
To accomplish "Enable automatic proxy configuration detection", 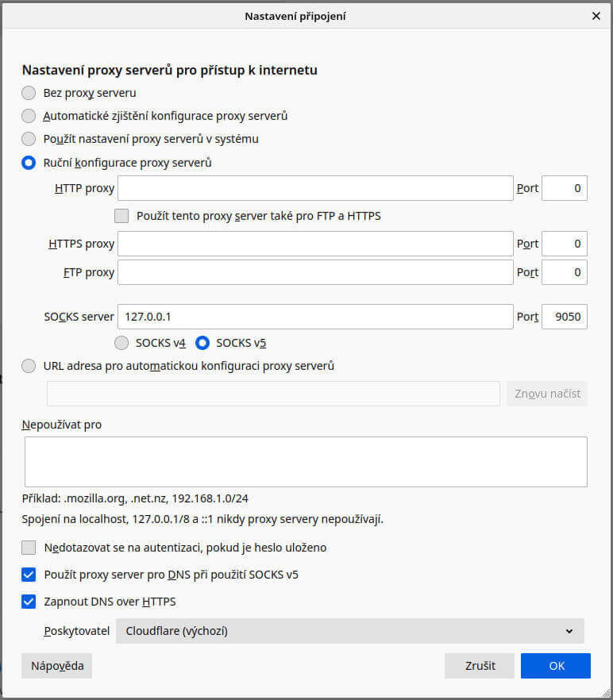I will (29, 116).
